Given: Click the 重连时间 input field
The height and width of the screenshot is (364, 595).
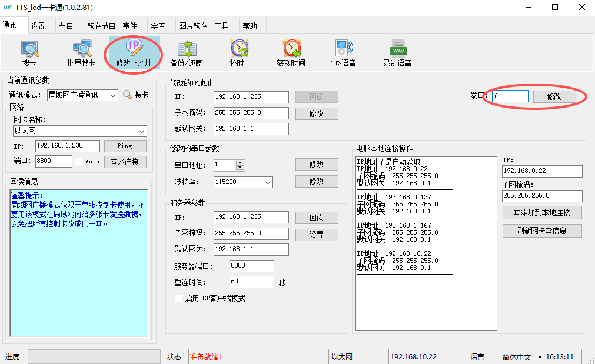Looking at the screenshot, I should coord(251,282).
